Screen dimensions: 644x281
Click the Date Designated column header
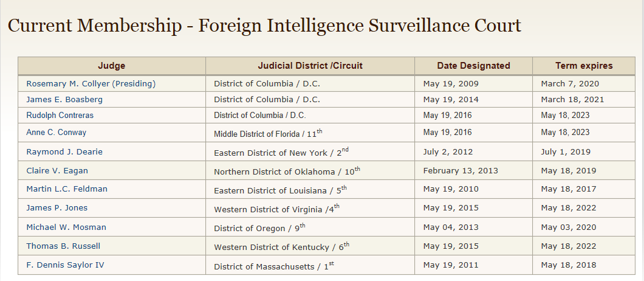tap(473, 66)
